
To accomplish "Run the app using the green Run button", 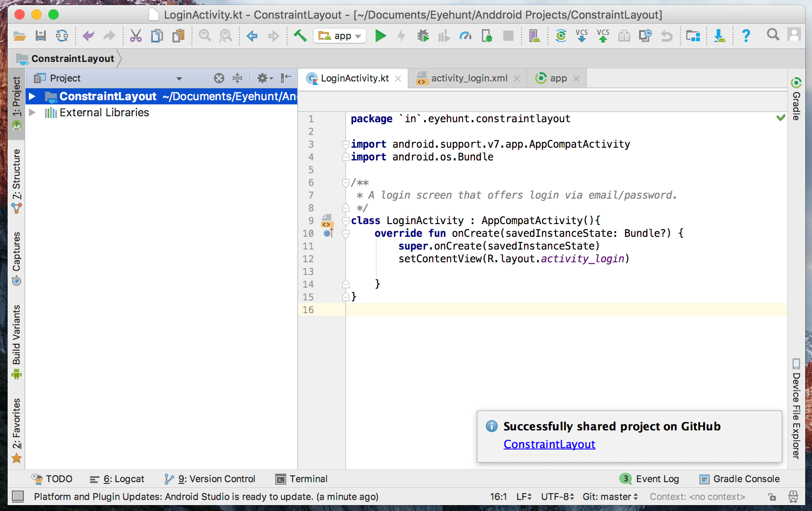I will pyautogui.click(x=381, y=36).
